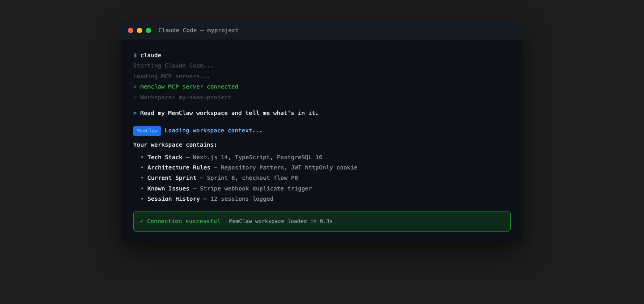Click the Loading workspace context status line
Screen dimensions: 644x304
coord(213,131)
